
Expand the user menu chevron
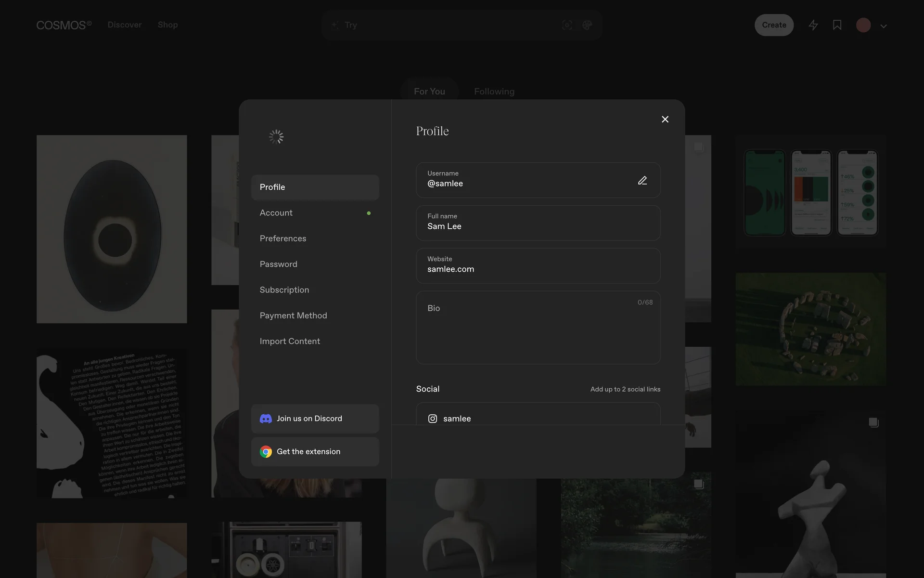point(883,26)
